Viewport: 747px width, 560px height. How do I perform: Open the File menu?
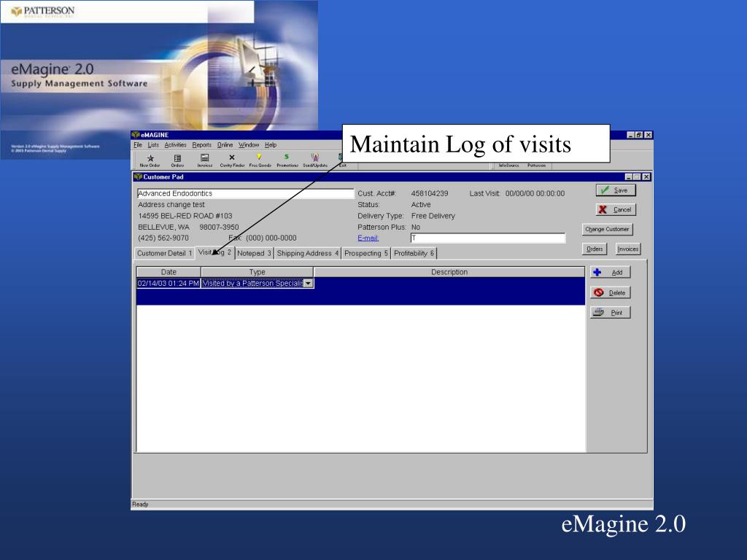coord(138,145)
